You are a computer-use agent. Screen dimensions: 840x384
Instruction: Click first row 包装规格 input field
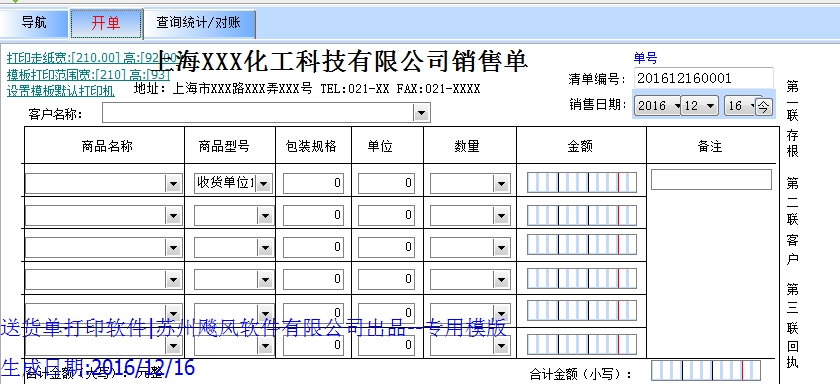click(313, 183)
